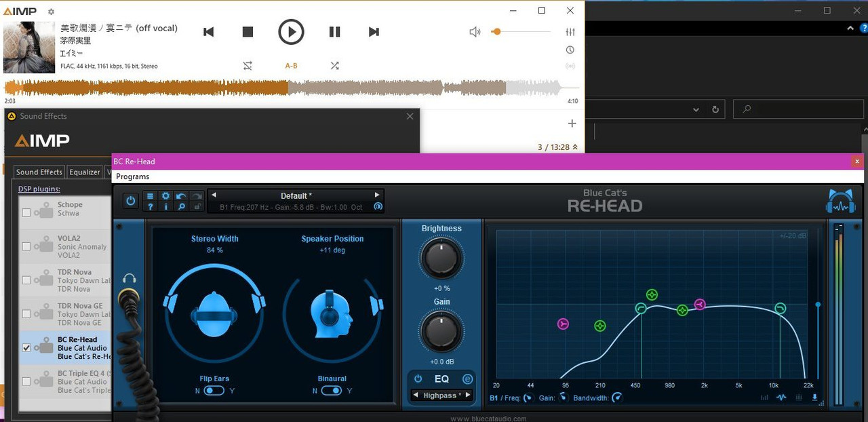The height and width of the screenshot is (422, 868).
Task: Toggle the repeat track icon
Action: 248,66
